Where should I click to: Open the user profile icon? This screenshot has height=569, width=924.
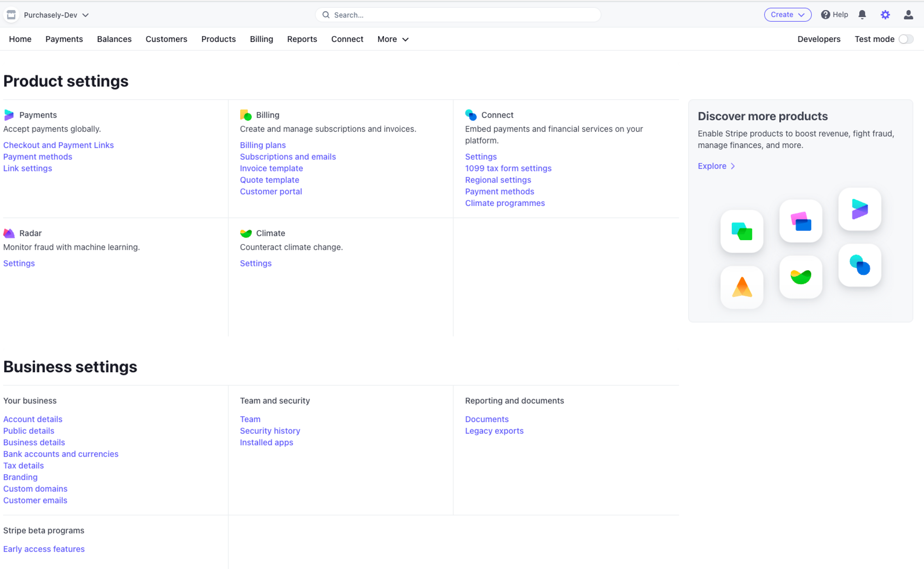click(x=908, y=15)
